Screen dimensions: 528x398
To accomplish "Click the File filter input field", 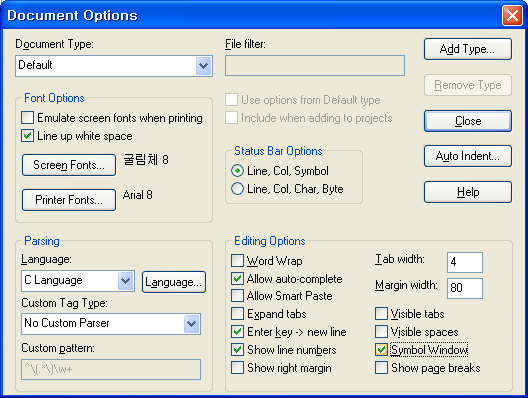I will (315, 66).
